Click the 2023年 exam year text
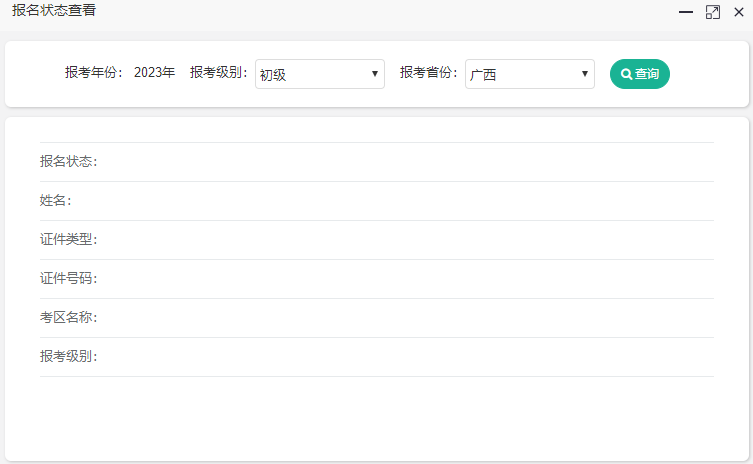Viewport: 753px width, 464px height. coord(154,73)
